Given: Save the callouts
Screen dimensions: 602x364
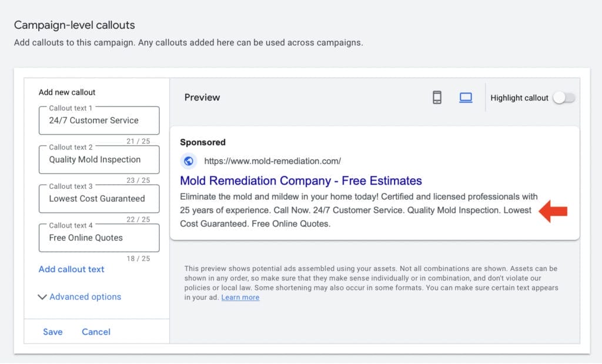Looking at the screenshot, I should [x=52, y=332].
